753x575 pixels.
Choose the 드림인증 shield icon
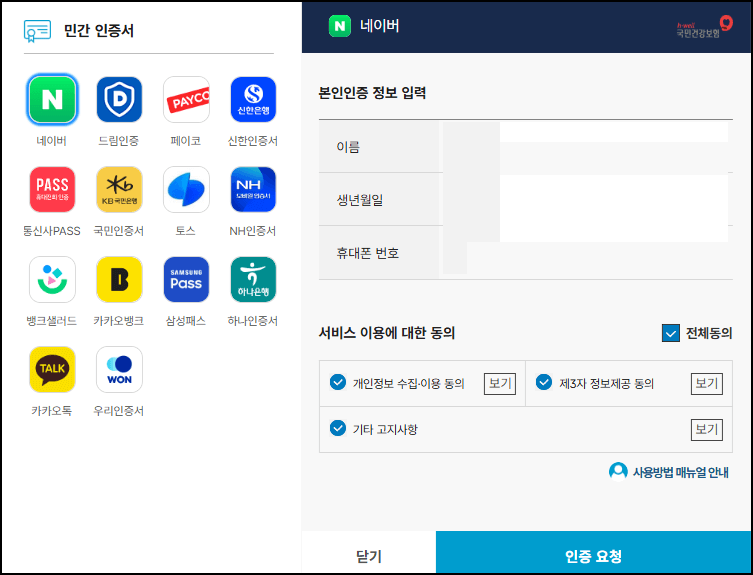click(119, 99)
